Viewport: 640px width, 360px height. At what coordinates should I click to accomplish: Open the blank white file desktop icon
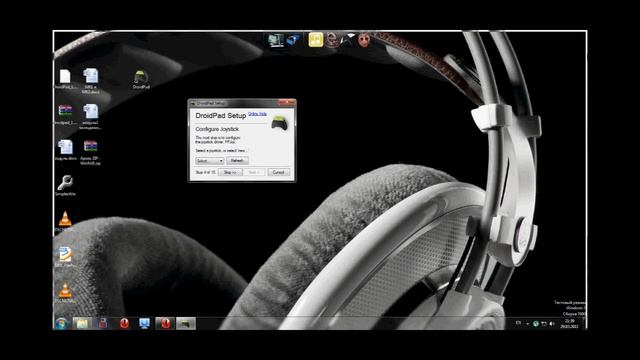(x=65, y=79)
